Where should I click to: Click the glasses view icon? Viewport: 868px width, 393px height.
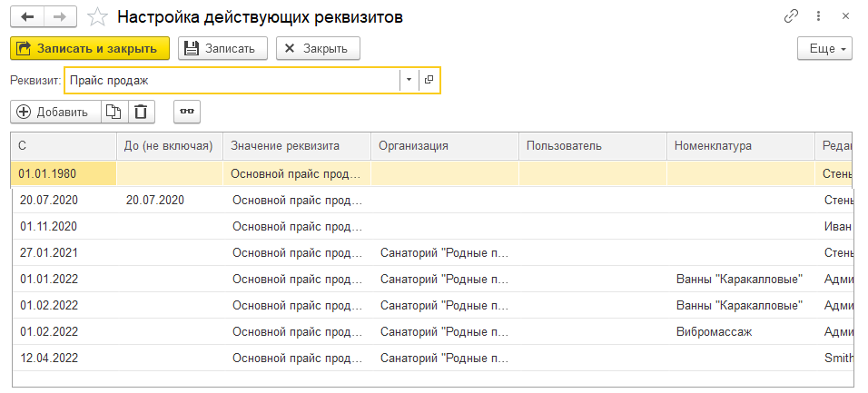[187, 112]
